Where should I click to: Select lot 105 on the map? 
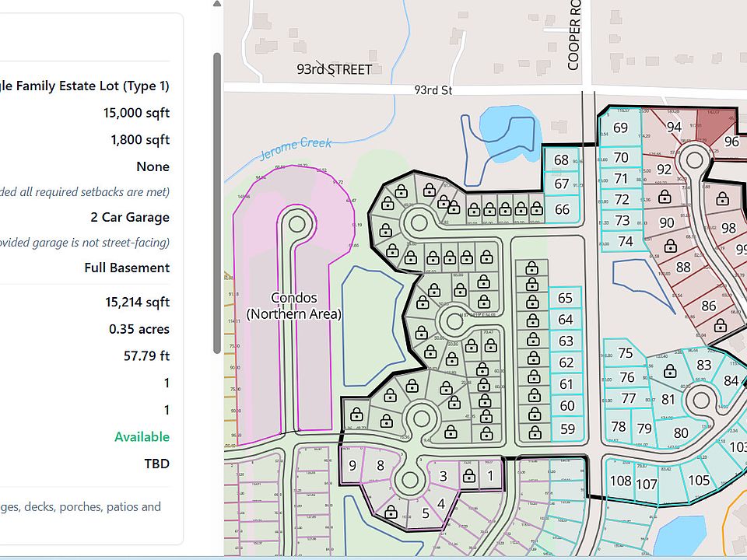[699, 481]
